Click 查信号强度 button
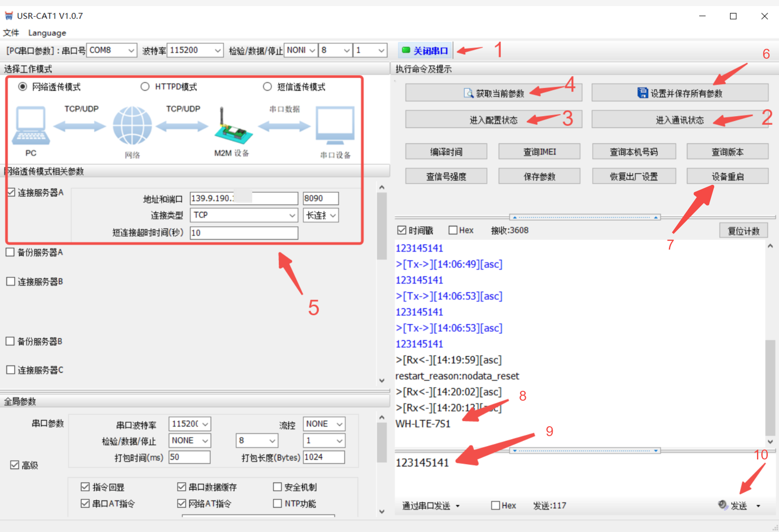This screenshot has width=779, height=532. (446, 176)
